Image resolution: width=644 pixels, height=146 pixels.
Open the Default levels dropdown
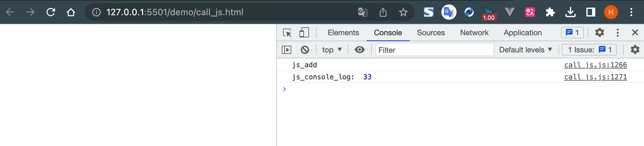click(526, 50)
